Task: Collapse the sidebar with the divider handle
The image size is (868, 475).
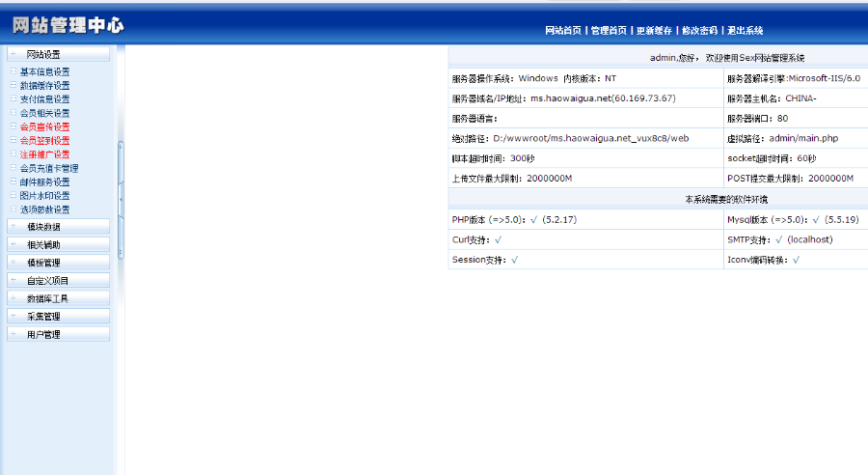Action: (121, 200)
